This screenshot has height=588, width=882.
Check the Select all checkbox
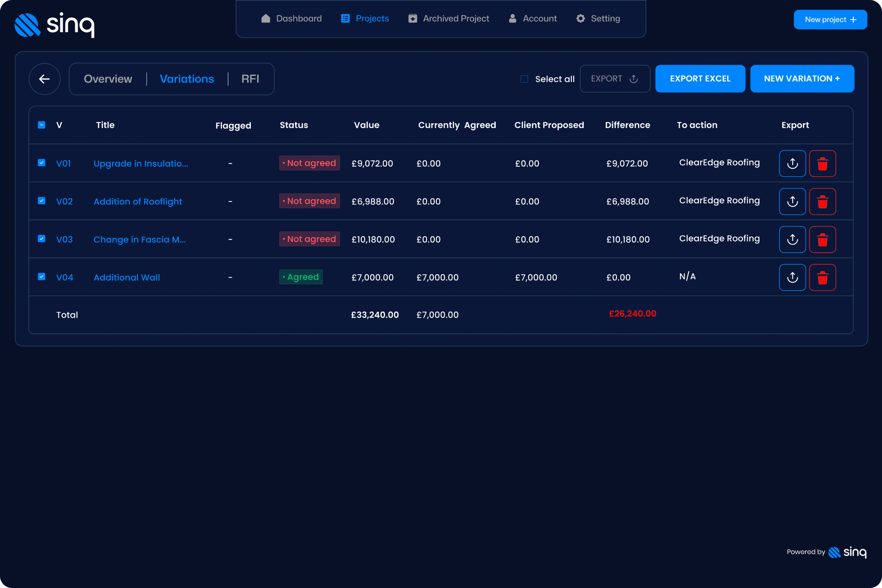point(524,79)
